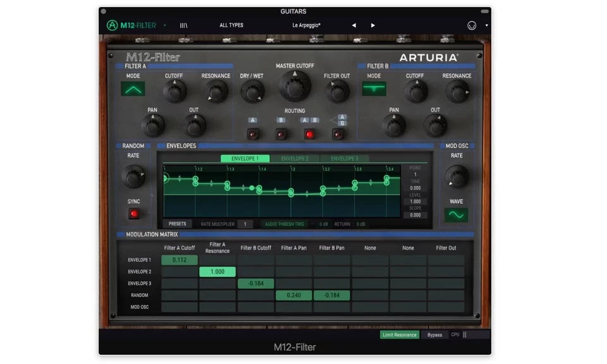The width and height of the screenshot is (607, 364).
Task: Open the ALL TYPES filter dropdown
Action: (x=231, y=25)
